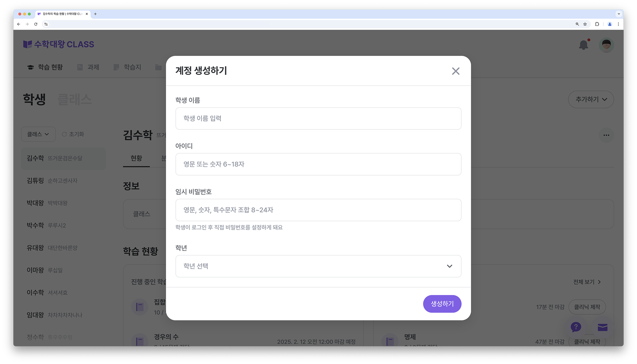This screenshot has height=364, width=637.
Task: Open the 추가하기 dropdown
Action: coord(591,99)
